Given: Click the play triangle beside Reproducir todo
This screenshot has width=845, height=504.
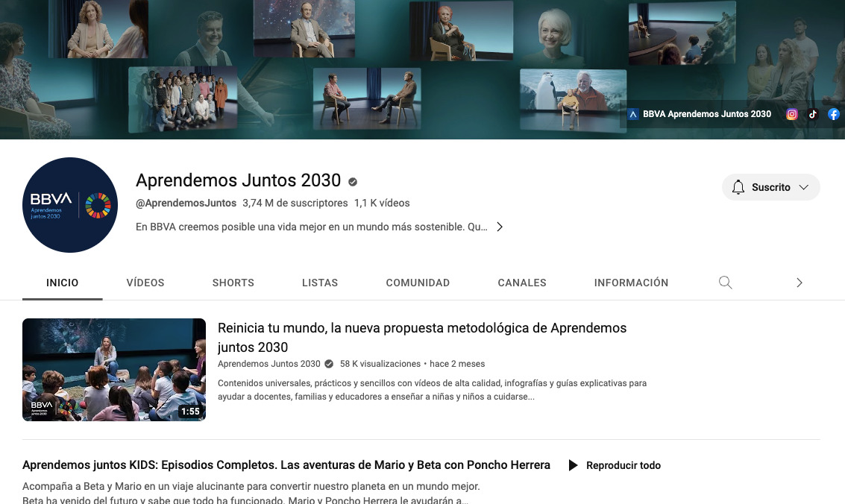Looking at the screenshot, I should (x=573, y=464).
